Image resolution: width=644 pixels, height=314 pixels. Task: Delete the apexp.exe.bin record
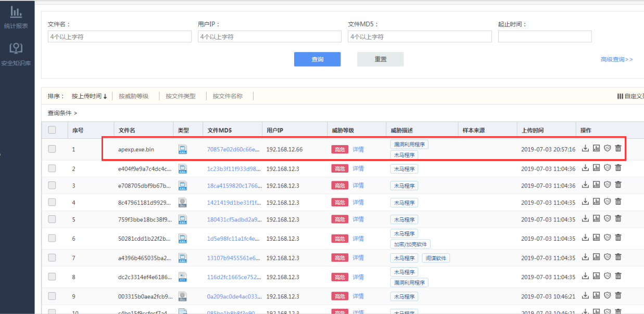point(618,149)
